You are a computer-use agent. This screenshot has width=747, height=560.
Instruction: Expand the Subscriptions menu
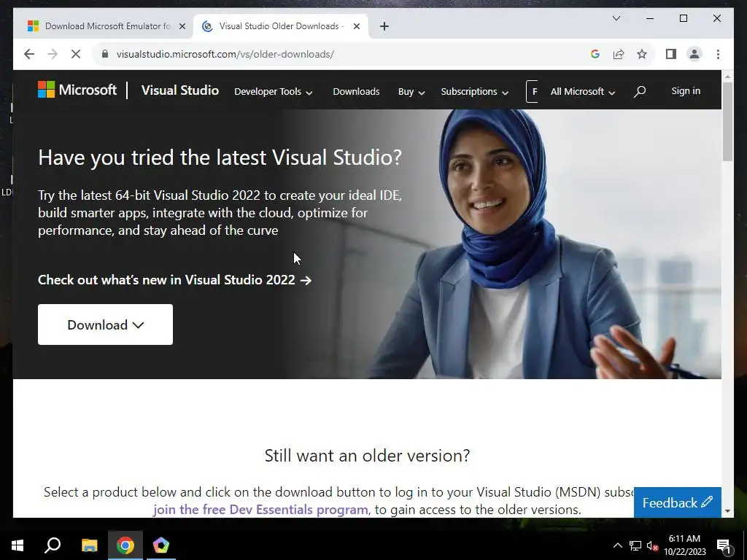click(474, 91)
